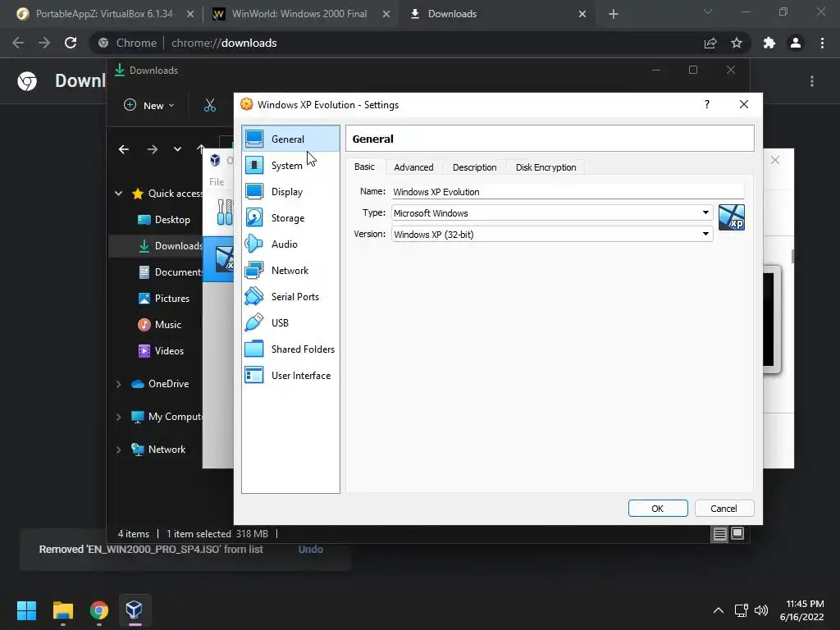Switch to the WinWorld Windows 2000 browser tab
This screenshot has width=840, height=630.
[x=300, y=14]
